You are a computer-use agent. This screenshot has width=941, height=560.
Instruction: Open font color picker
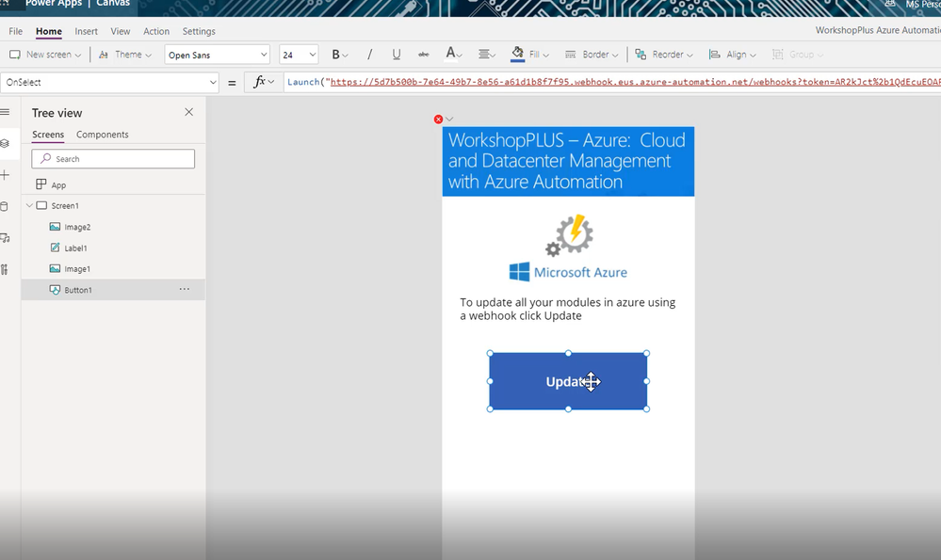tap(453, 55)
